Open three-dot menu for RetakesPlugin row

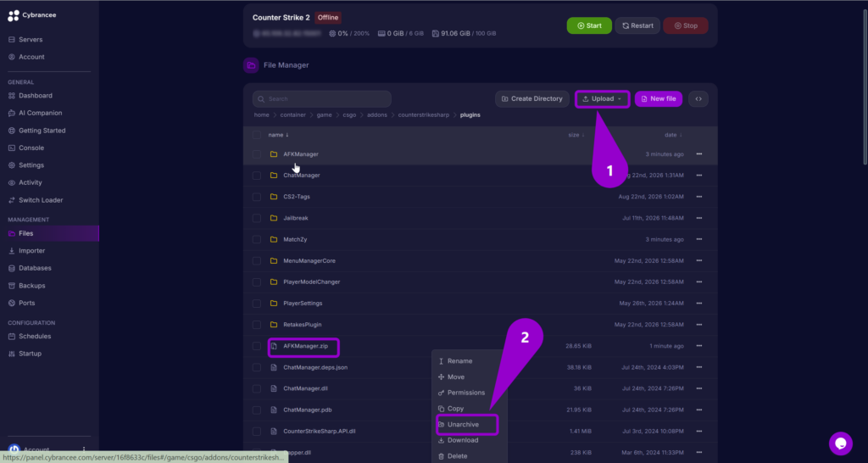[x=699, y=325]
